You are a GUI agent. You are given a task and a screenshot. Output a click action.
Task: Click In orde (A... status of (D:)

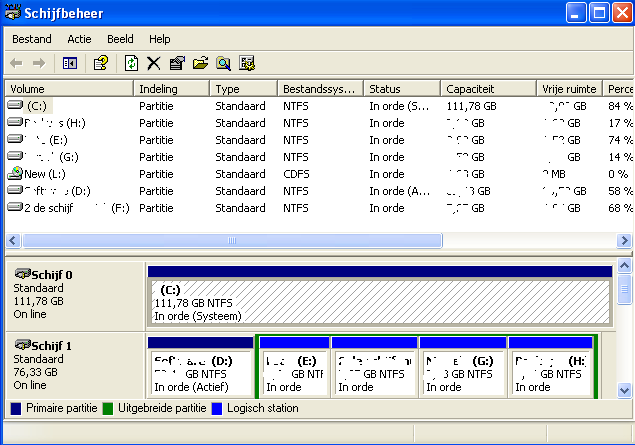[399, 191]
